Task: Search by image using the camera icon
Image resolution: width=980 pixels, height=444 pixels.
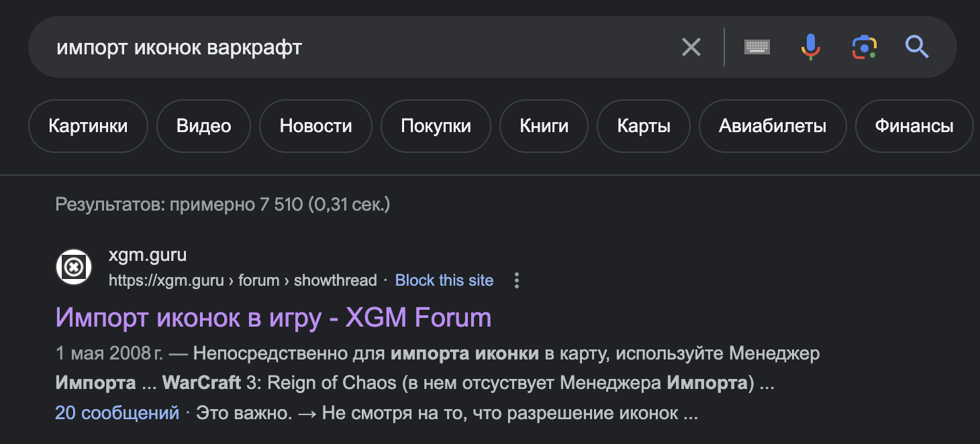Action: (x=865, y=47)
